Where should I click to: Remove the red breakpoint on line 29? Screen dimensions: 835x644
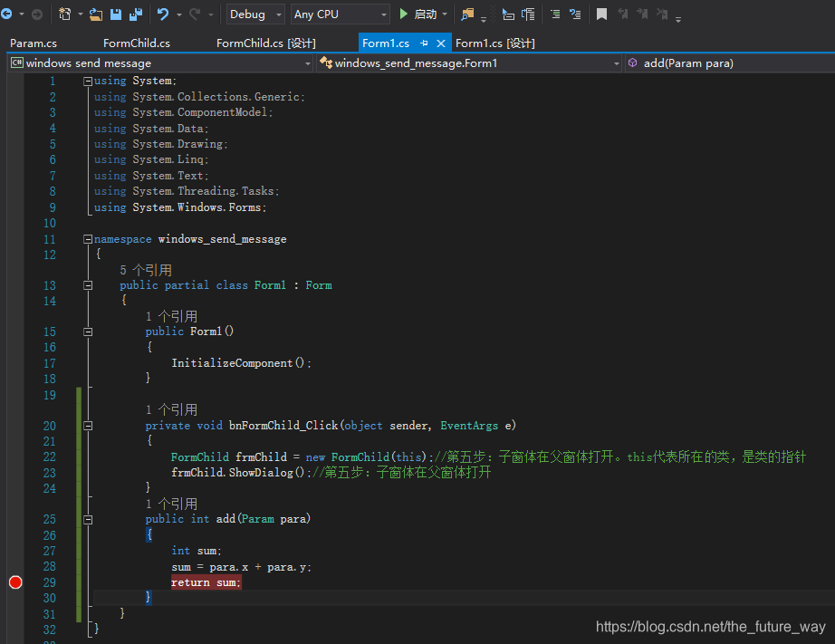coord(15,582)
